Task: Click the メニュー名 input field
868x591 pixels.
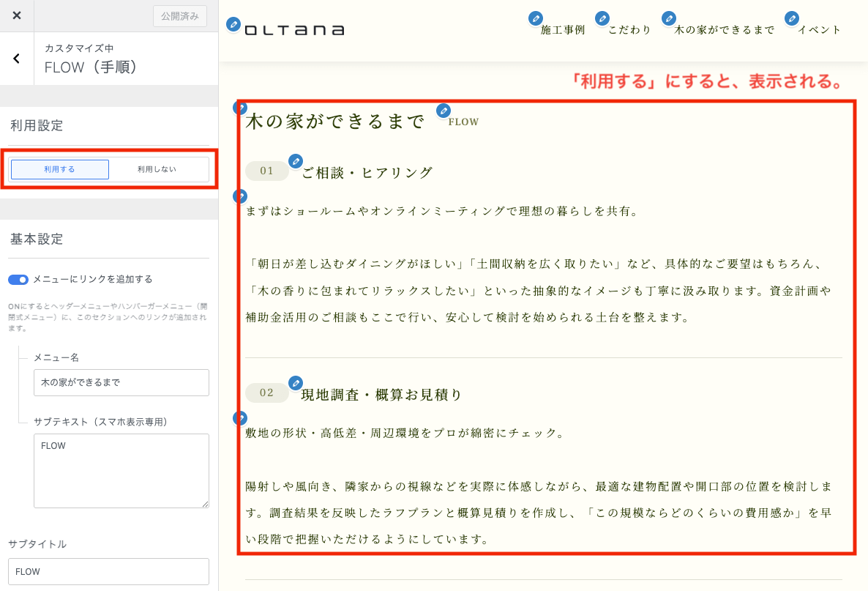Action: [x=121, y=383]
